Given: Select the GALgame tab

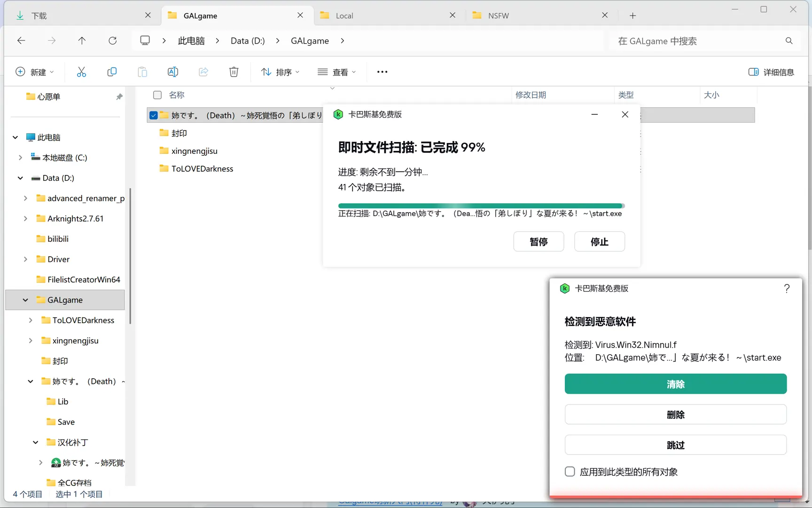Looking at the screenshot, I should click(x=237, y=16).
